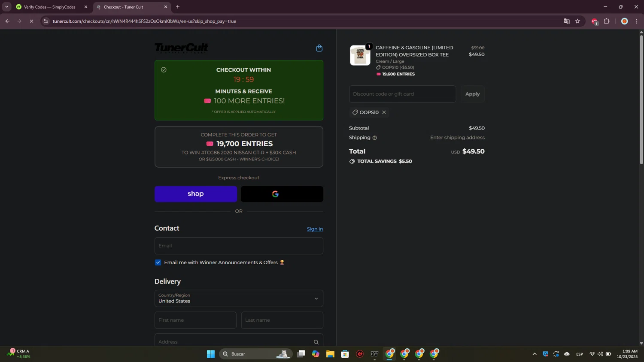Open the tab search dropdown arrow
The height and width of the screenshot is (362, 644).
click(6, 7)
